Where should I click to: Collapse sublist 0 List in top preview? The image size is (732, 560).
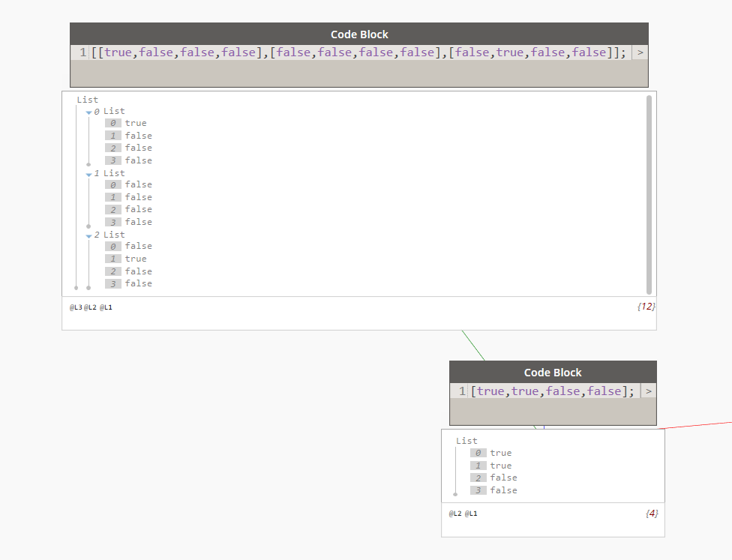88,112
